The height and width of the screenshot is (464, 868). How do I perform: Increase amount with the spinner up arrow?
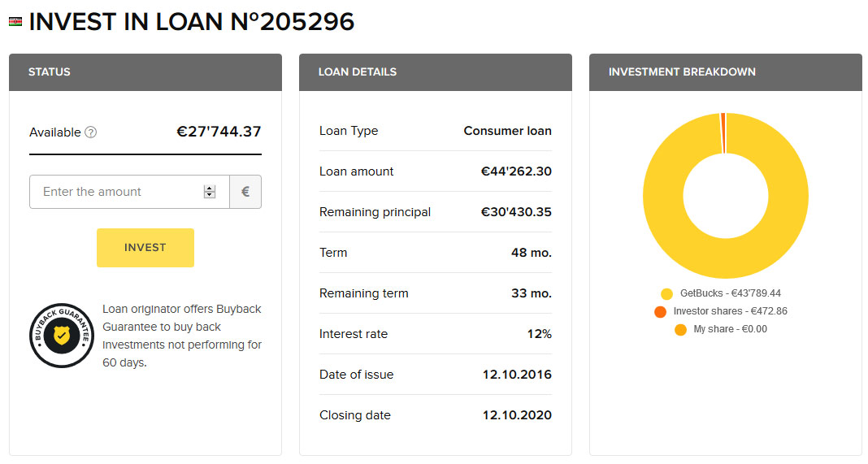(x=210, y=189)
